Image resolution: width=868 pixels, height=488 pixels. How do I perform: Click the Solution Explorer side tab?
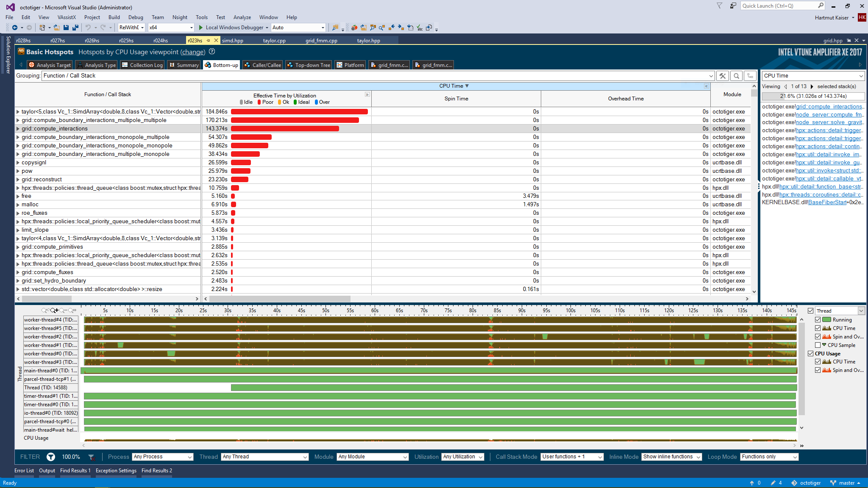click(x=8, y=55)
